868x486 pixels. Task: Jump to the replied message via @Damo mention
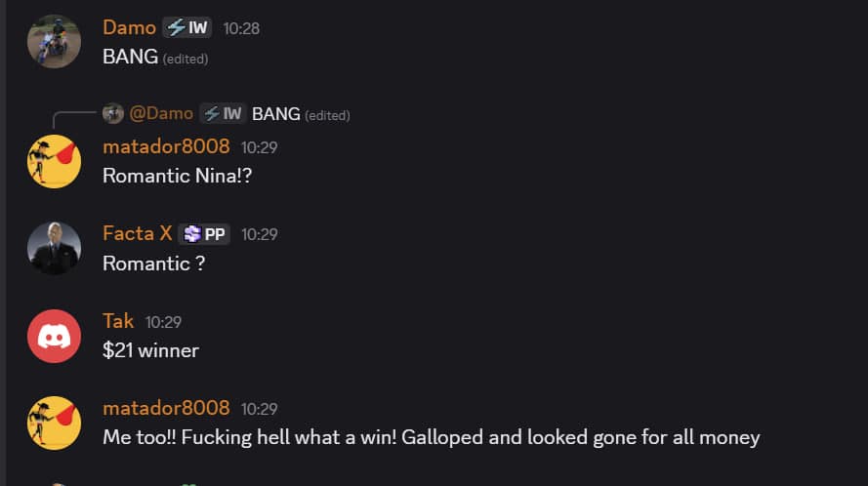point(161,113)
